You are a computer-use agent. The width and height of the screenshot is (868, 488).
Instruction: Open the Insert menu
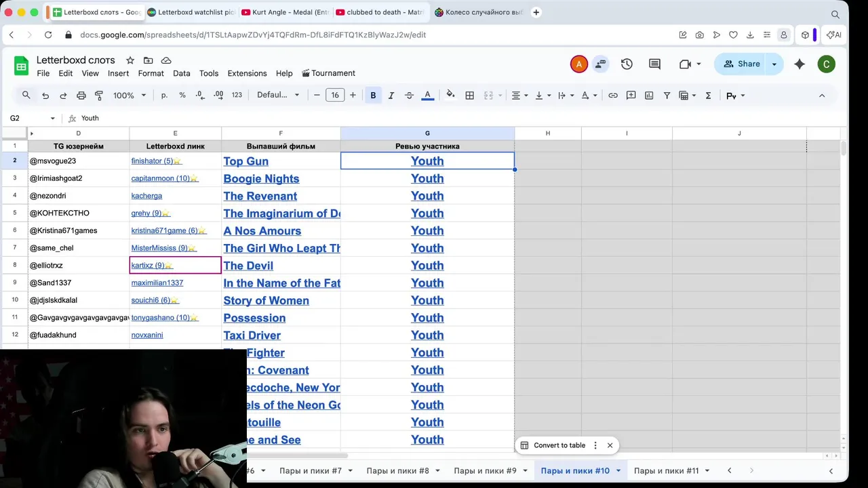click(x=118, y=73)
